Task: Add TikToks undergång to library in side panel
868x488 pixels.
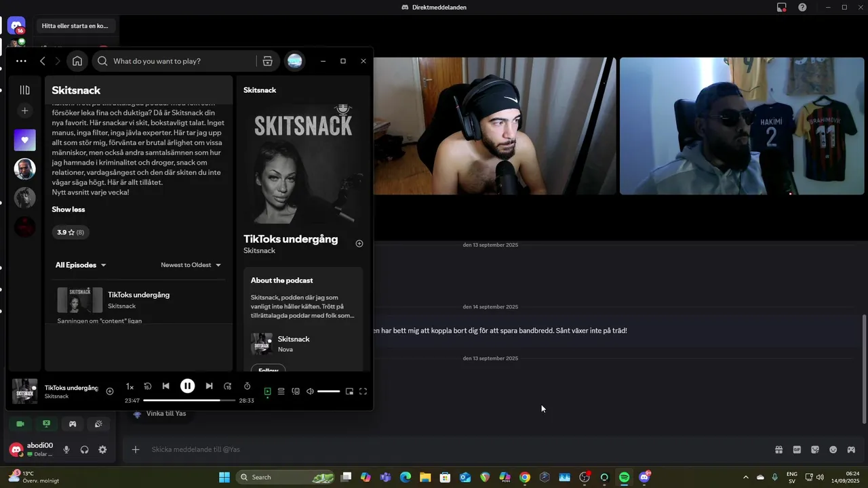Action: [x=359, y=243]
